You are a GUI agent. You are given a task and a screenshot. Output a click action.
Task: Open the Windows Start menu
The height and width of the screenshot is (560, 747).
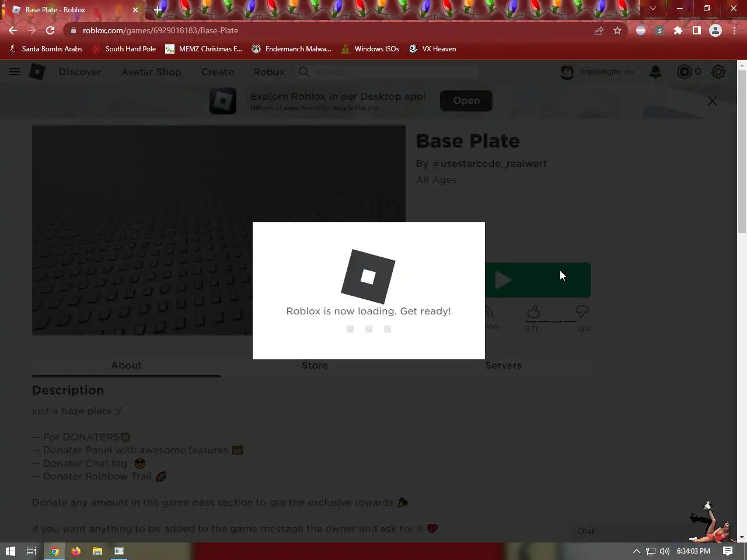tap(11, 551)
